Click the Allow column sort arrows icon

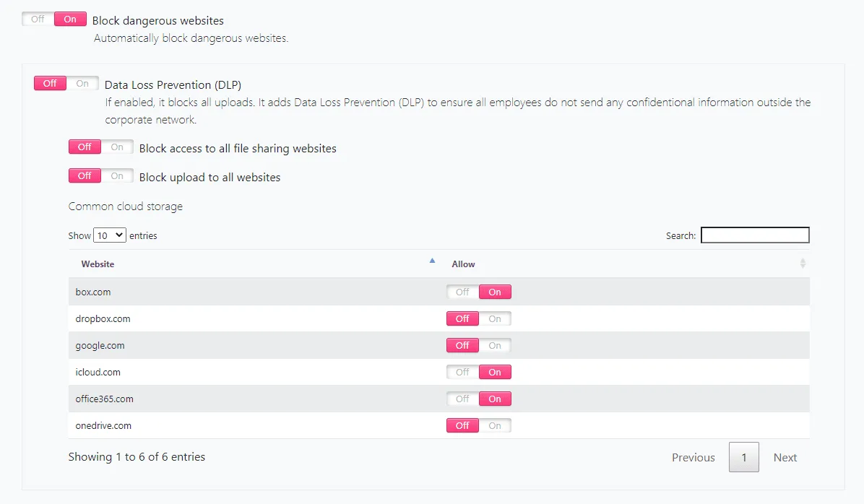[803, 264]
